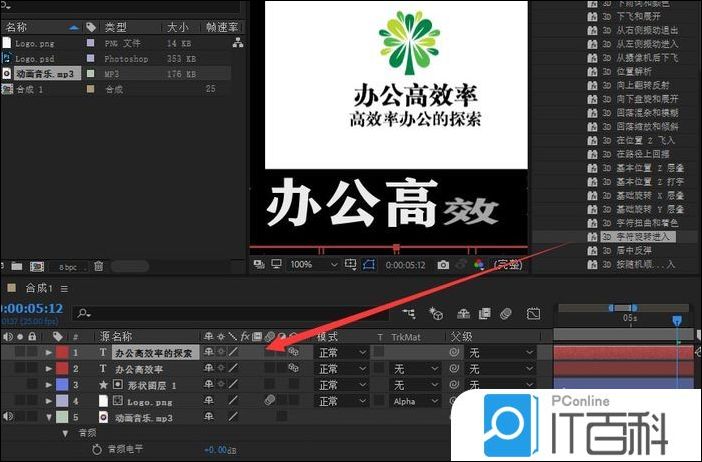Toggle shy switch on Logo.png layer

pyautogui.click(x=209, y=400)
